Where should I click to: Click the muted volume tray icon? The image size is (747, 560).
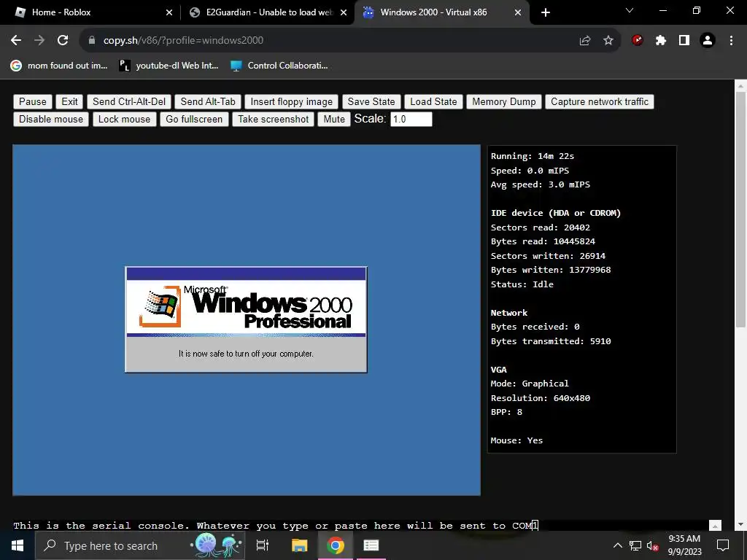click(x=652, y=545)
